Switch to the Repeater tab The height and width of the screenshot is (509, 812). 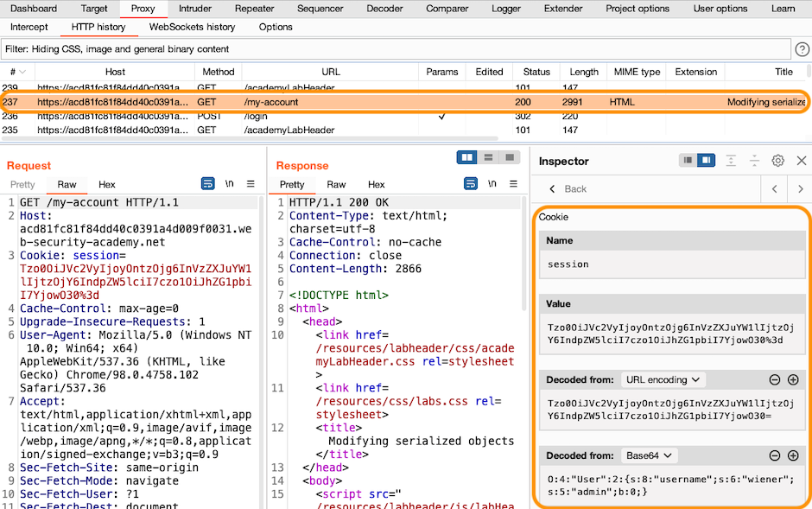coord(251,9)
